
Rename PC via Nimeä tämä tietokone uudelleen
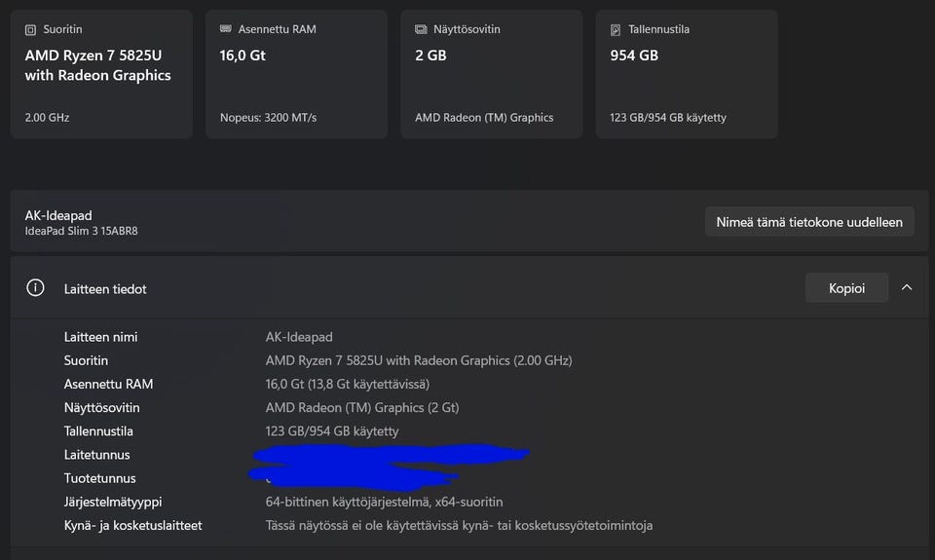809,222
